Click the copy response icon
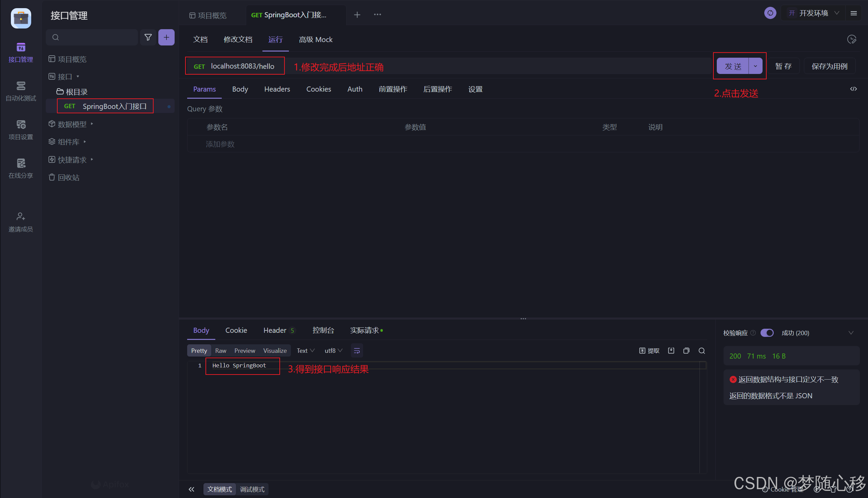Screen dimensions: 868x498 pos(686,350)
